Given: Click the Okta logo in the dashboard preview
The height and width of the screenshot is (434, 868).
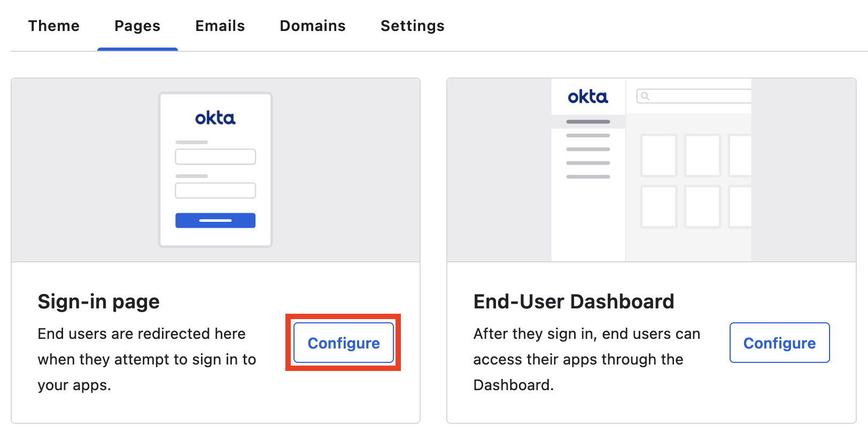Looking at the screenshot, I should [x=588, y=97].
